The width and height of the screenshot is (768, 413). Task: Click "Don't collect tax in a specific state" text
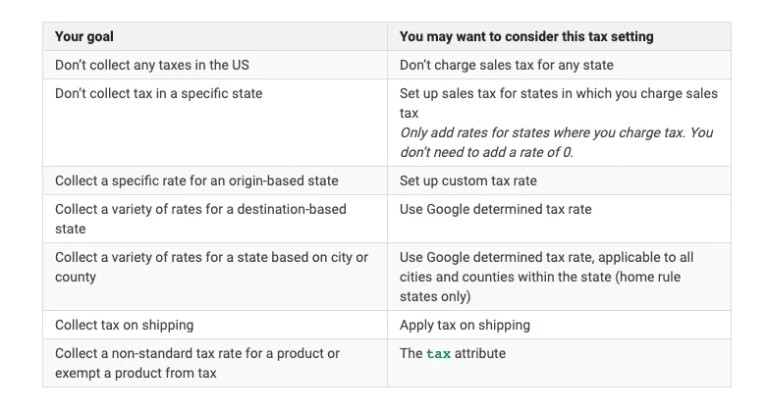pos(158,93)
